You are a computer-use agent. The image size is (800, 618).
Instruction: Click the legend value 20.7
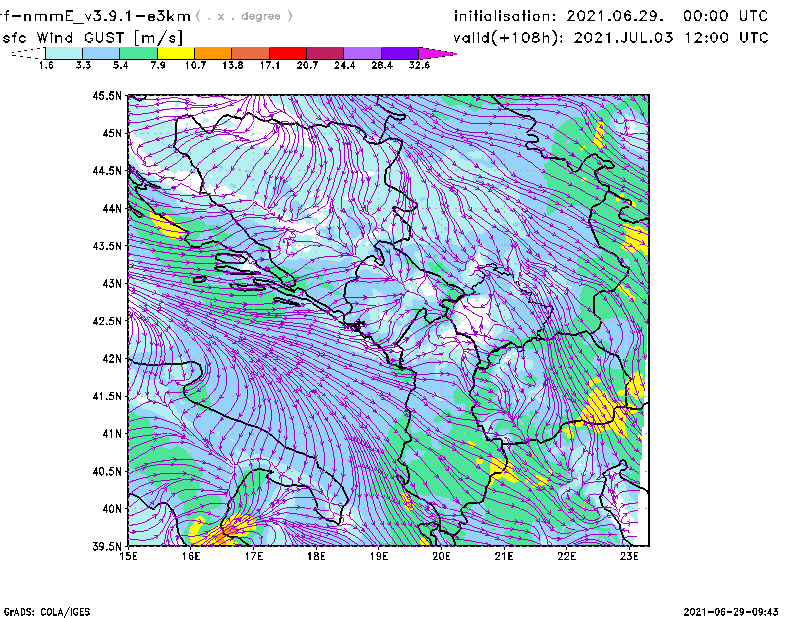tap(307, 65)
